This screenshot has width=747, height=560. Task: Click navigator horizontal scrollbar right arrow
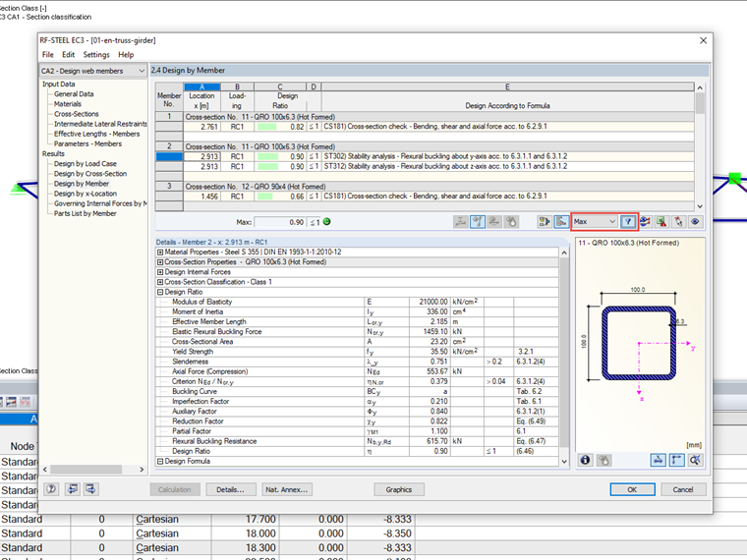point(142,469)
